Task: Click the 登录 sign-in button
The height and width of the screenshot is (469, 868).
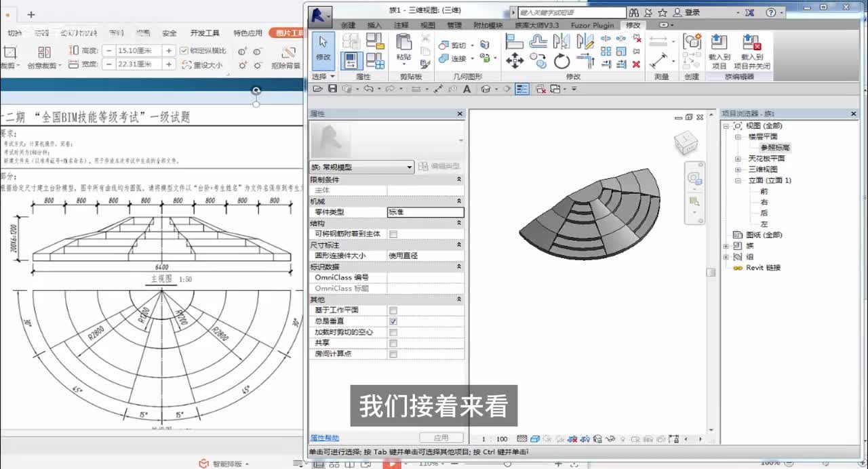Action: pos(692,12)
